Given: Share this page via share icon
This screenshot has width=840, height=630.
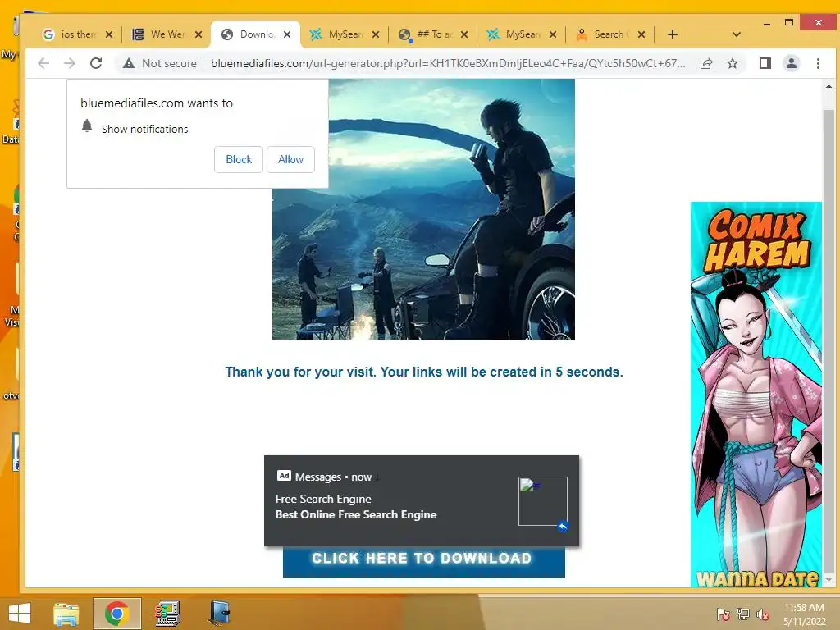Looking at the screenshot, I should [706, 63].
